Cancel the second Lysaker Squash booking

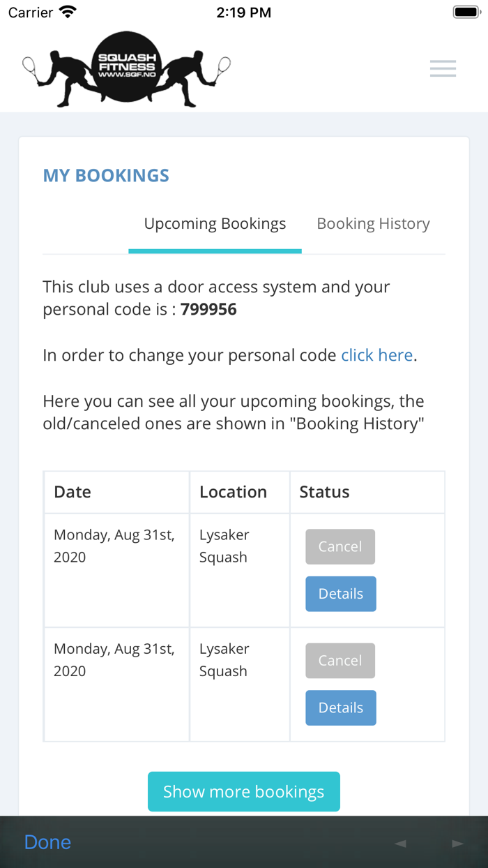coord(340,661)
